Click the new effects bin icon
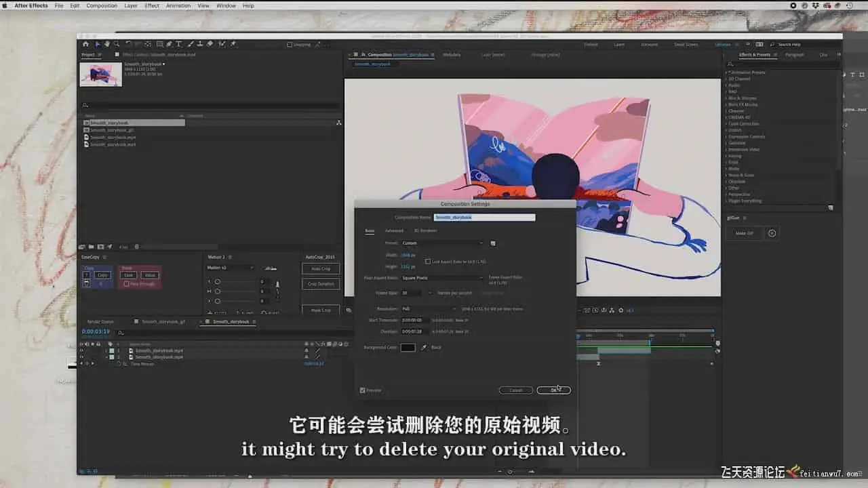868x488 pixels. point(831,208)
